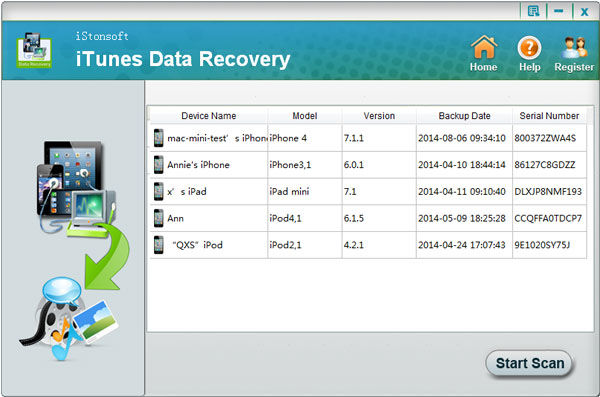Image resolution: width=600 pixels, height=397 pixels.
Task: Close the iTunes Data Recovery window
Action: (x=584, y=11)
